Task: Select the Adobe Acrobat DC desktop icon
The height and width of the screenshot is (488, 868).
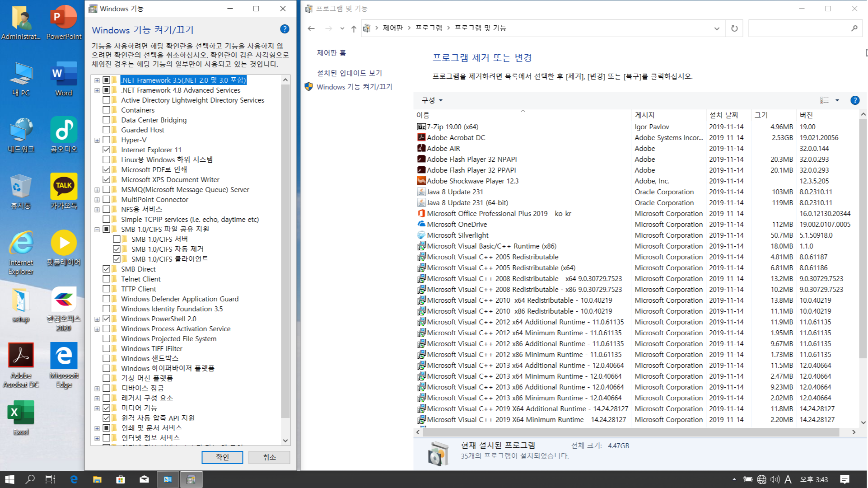Action: click(21, 365)
